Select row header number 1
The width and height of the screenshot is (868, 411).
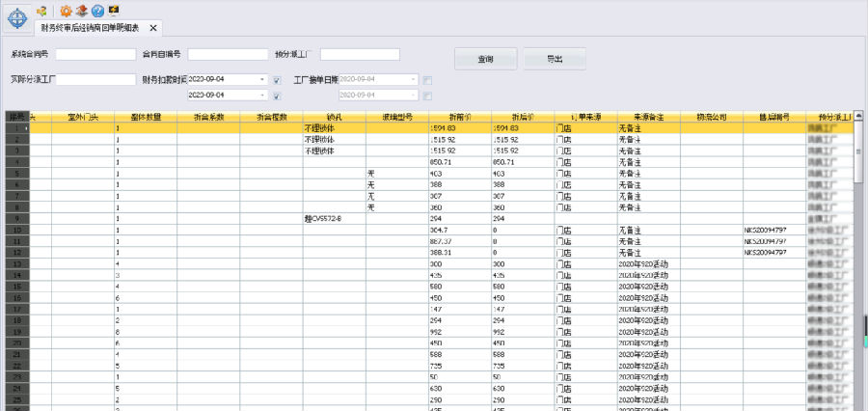[16, 128]
